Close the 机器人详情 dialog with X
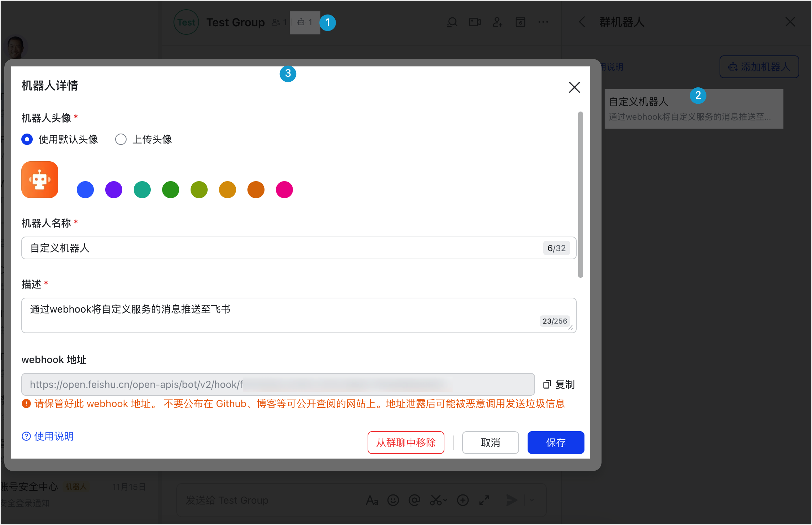This screenshot has width=812, height=525. click(575, 87)
